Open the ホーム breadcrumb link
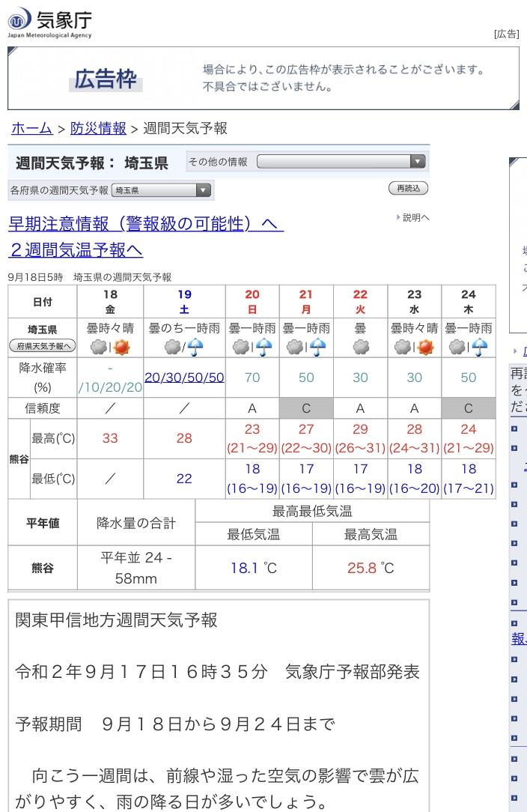 [32, 128]
